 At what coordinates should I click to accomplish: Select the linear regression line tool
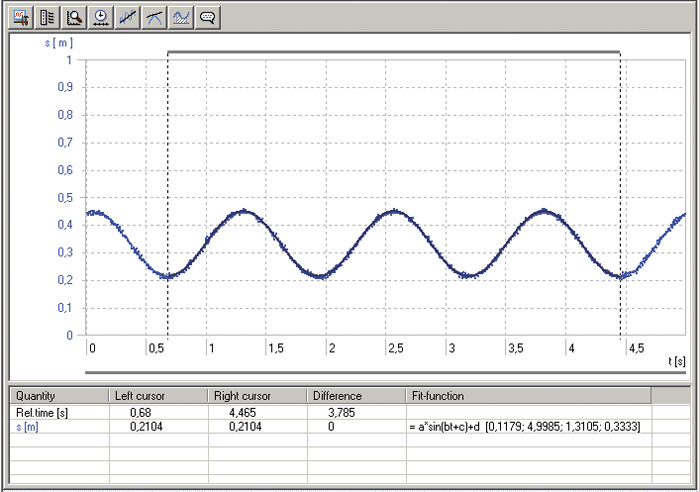click(127, 17)
